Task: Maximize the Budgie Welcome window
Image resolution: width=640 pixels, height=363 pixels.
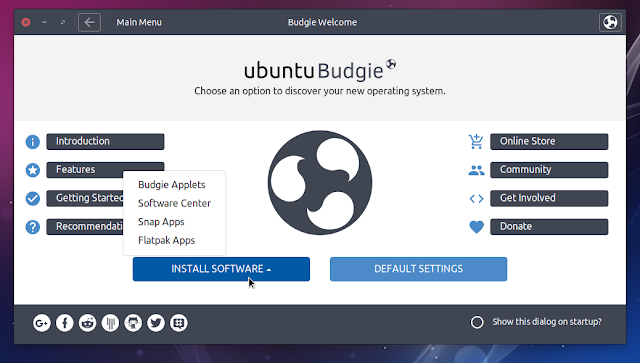Action: (x=62, y=22)
